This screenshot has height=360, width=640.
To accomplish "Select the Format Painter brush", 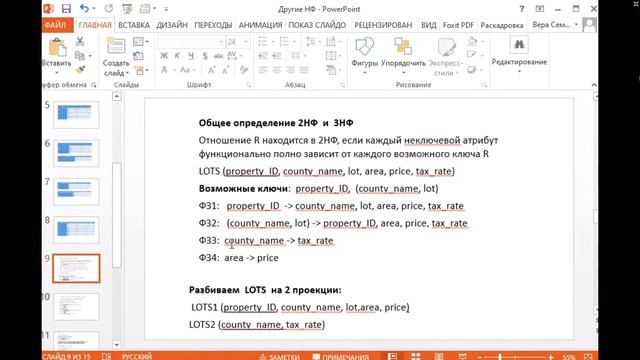I will click(x=80, y=70).
